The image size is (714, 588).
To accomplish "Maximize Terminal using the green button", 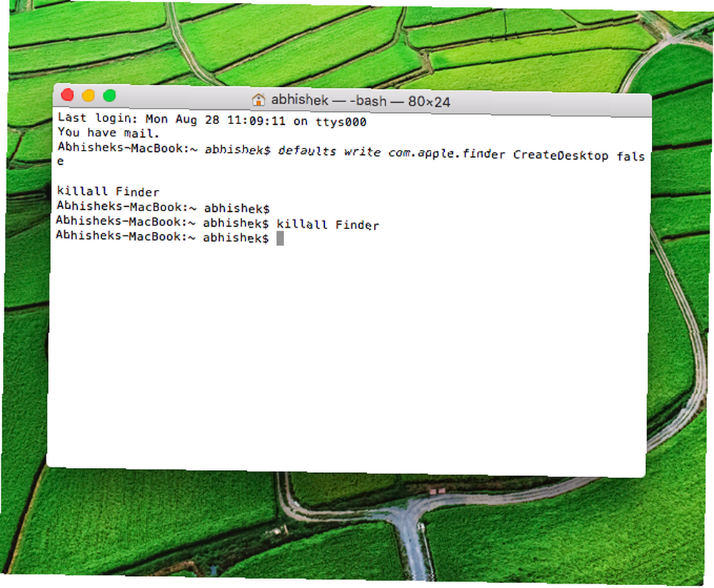I will [x=109, y=96].
